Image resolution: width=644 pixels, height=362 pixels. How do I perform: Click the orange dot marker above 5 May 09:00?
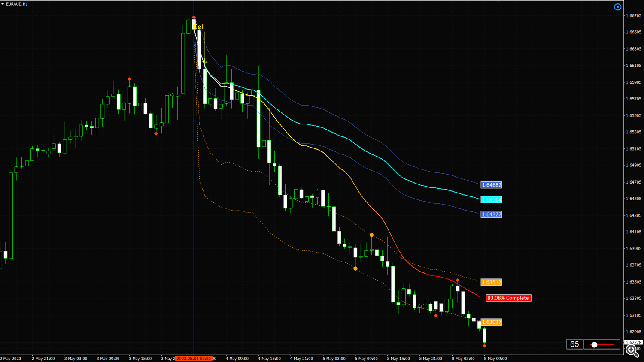[x=371, y=235]
